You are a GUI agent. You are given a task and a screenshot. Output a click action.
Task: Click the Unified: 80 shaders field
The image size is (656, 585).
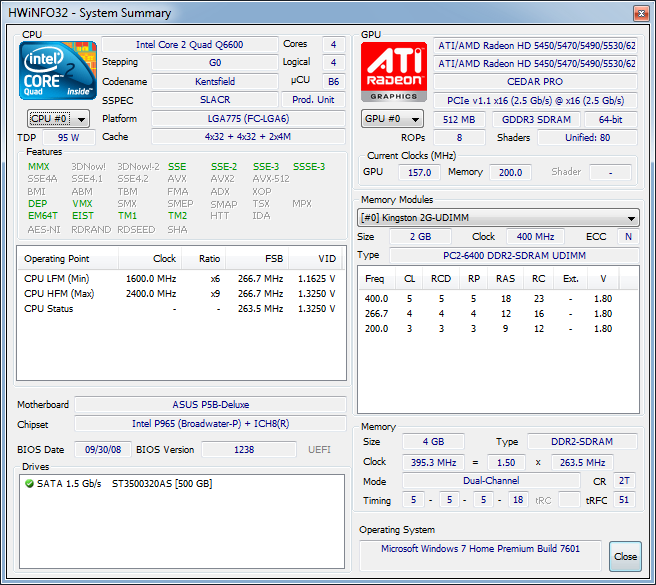click(587, 137)
